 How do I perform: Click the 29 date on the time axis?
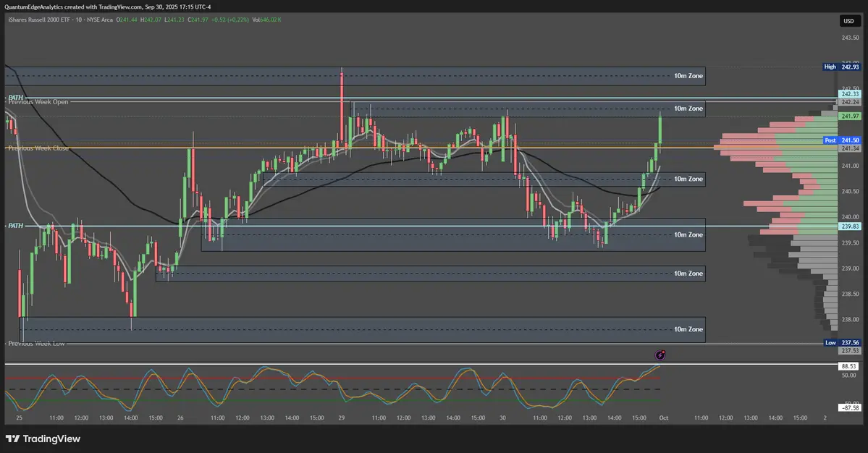coord(342,418)
